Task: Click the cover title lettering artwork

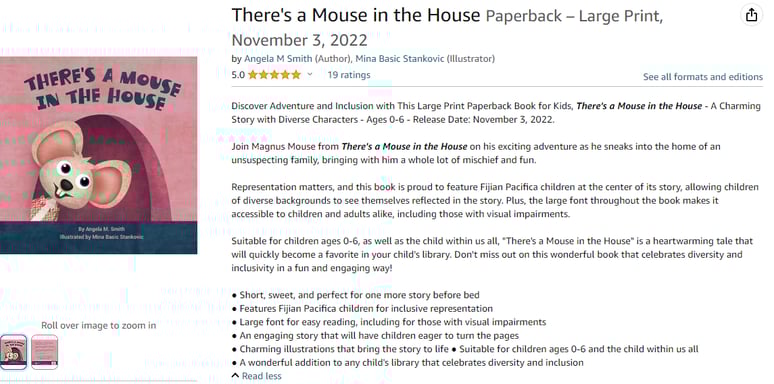Action: tap(103, 89)
